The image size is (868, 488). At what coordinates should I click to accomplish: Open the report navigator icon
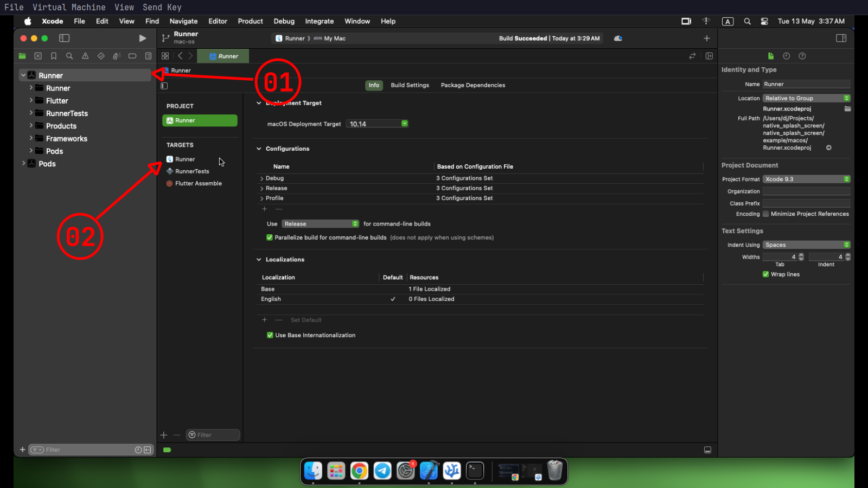pyautogui.click(x=148, y=56)
